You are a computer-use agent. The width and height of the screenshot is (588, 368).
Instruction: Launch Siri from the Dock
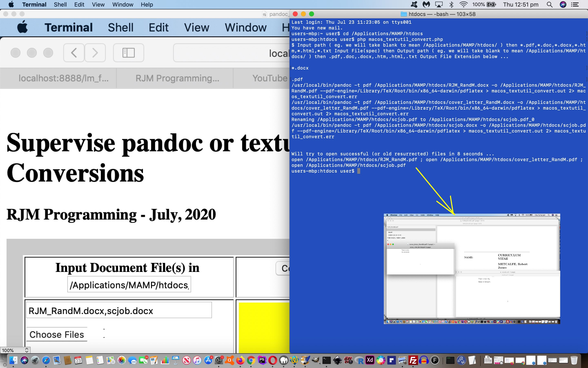click(x=24, y=360)
